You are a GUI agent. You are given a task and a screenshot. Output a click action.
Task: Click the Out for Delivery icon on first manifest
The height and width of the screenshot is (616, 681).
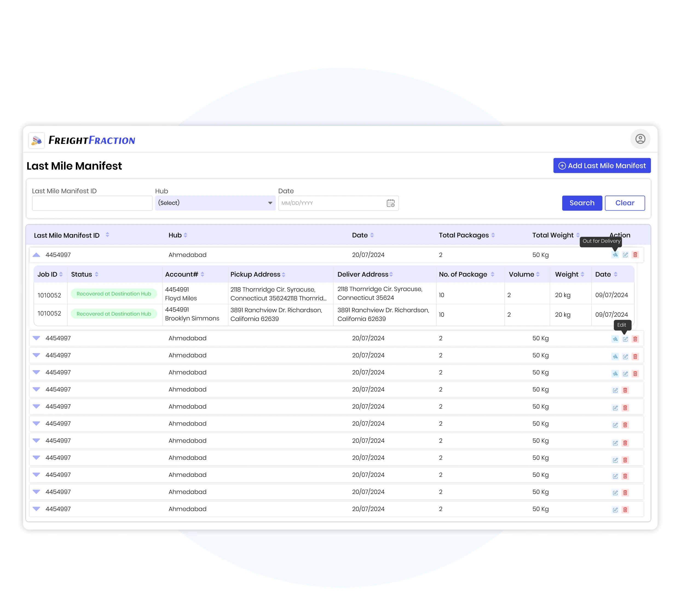[x=615, y=255]
